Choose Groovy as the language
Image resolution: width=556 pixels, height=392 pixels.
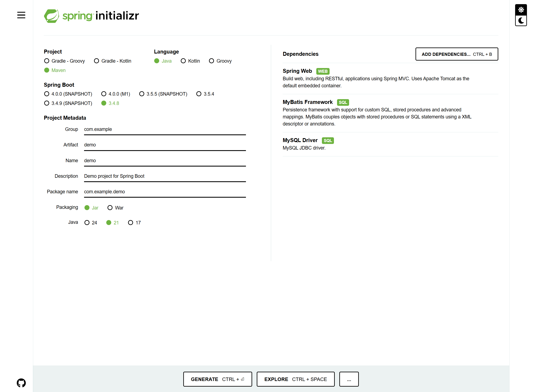pyautogui.click(x=220, y=61)
